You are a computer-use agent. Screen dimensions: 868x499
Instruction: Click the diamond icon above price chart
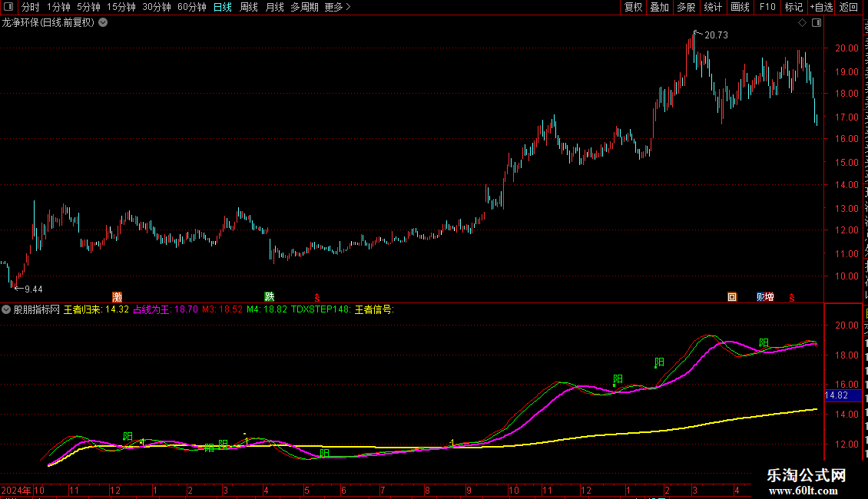point(802,23)
